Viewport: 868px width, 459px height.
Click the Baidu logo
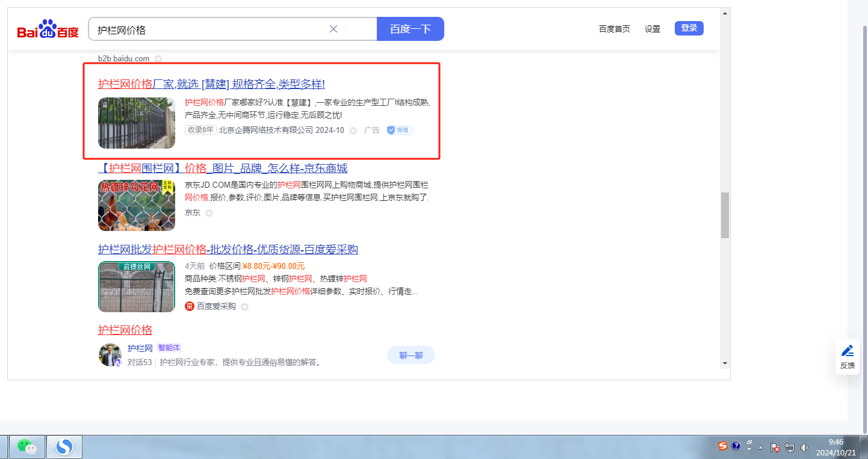tap(48, 29)
